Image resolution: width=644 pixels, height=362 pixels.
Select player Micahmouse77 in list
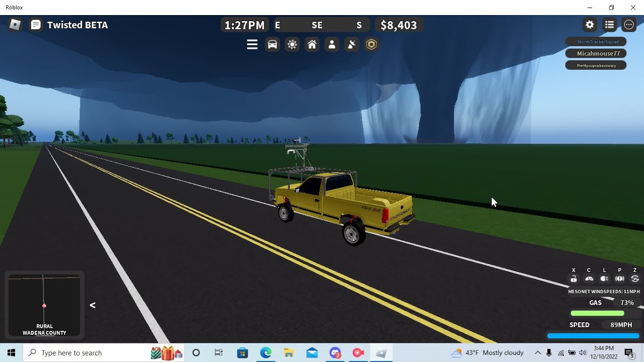click(x=596, y=53)
